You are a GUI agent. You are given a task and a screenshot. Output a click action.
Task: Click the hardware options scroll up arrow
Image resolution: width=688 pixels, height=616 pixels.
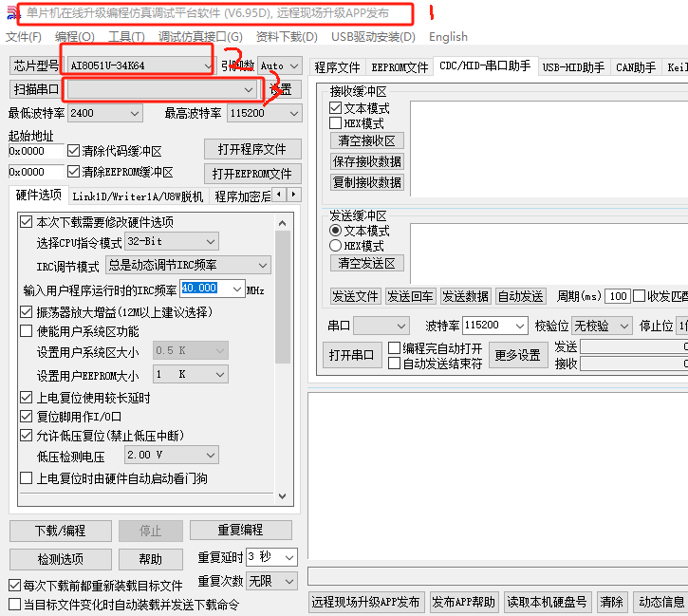click(x=283, y=223)
